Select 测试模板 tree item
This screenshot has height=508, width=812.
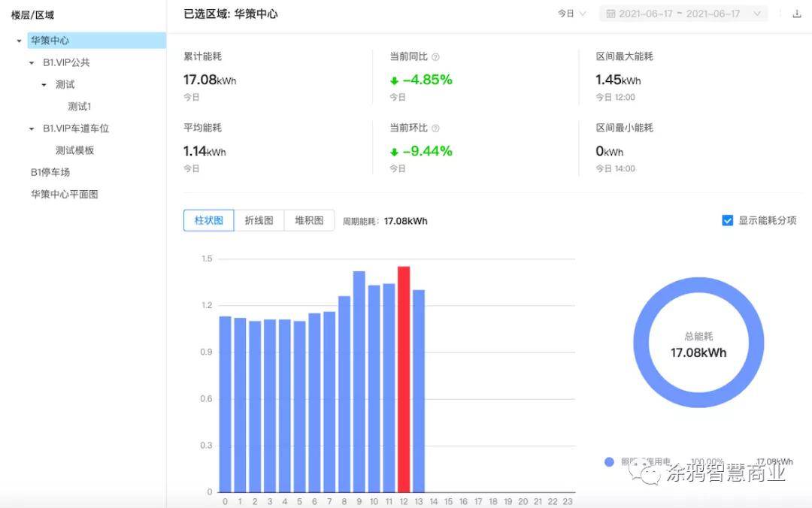74,151
